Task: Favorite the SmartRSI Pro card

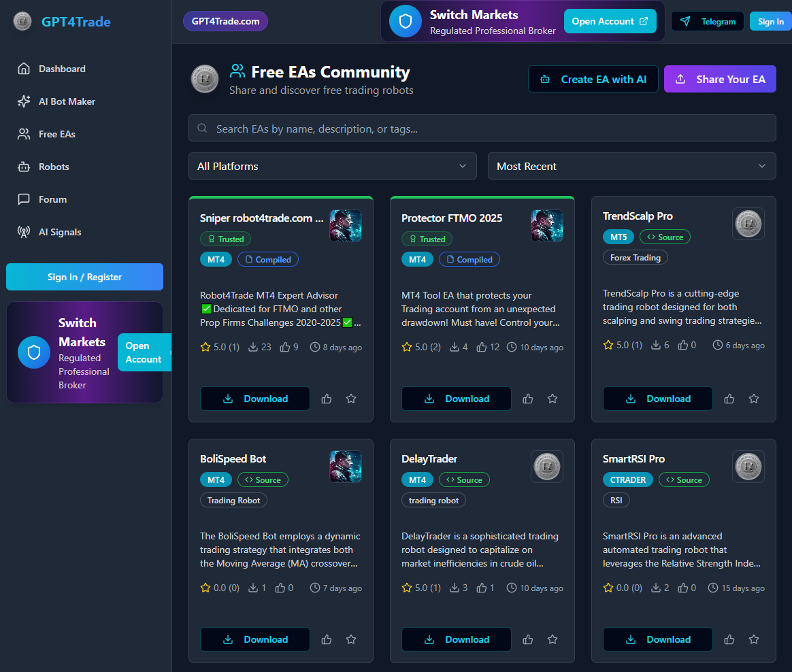Action: tap(754, 639)
